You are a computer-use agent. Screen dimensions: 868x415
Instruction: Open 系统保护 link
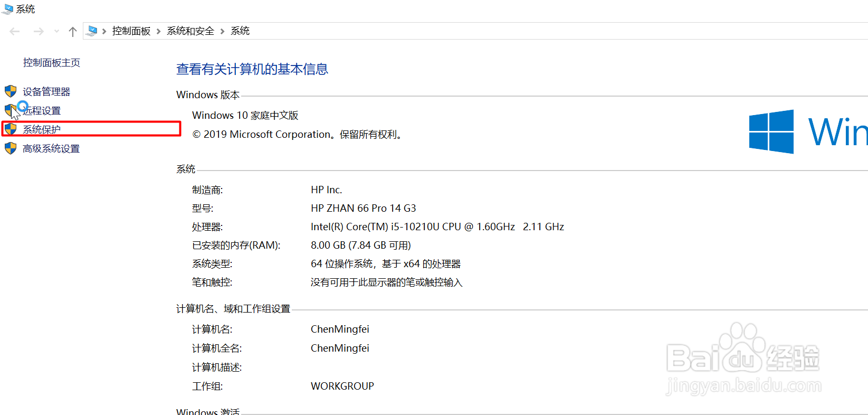pyautogui.click(x=42, y=129)
